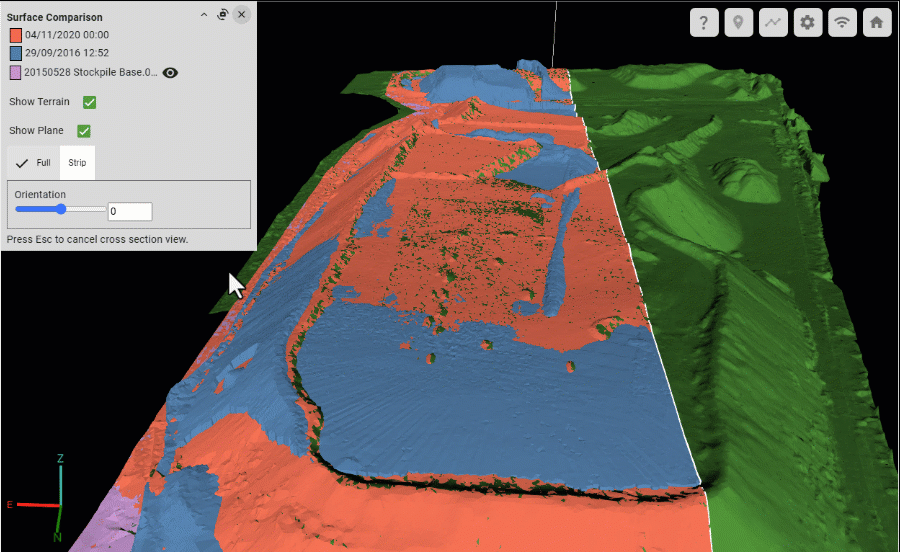Screen dimensions: 900x552
Task: Switch to Strip view mode tab
Action: 77,163
